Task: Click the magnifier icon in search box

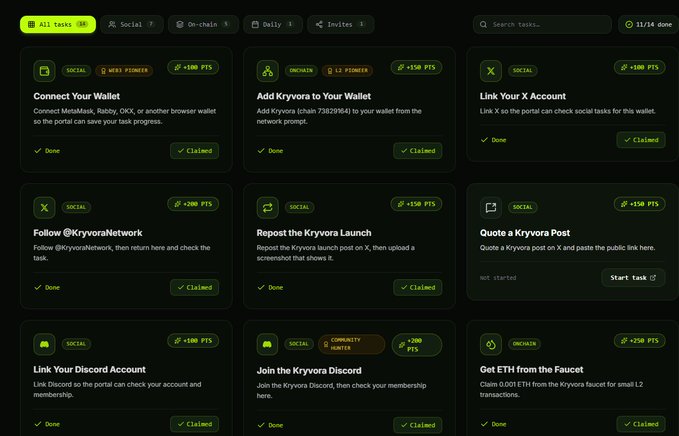Action: (483, 25)
